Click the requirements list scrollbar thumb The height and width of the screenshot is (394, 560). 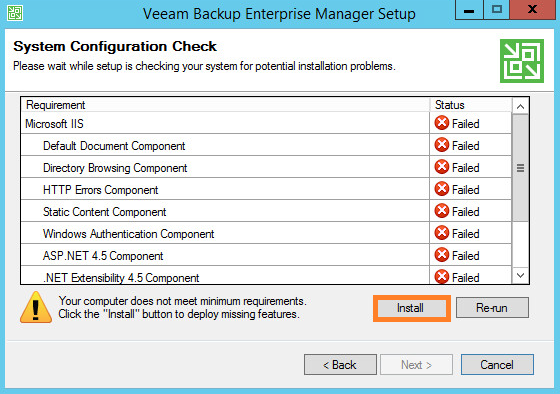520,168
